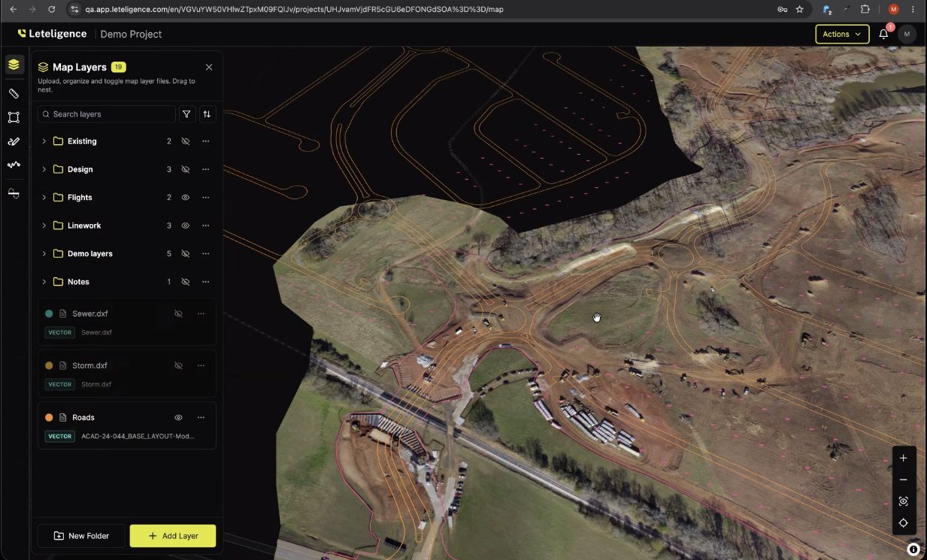The height and width of the screenshot is (560, 927).
Task: Show the hidden Notes folder
Action: point(185,282)
